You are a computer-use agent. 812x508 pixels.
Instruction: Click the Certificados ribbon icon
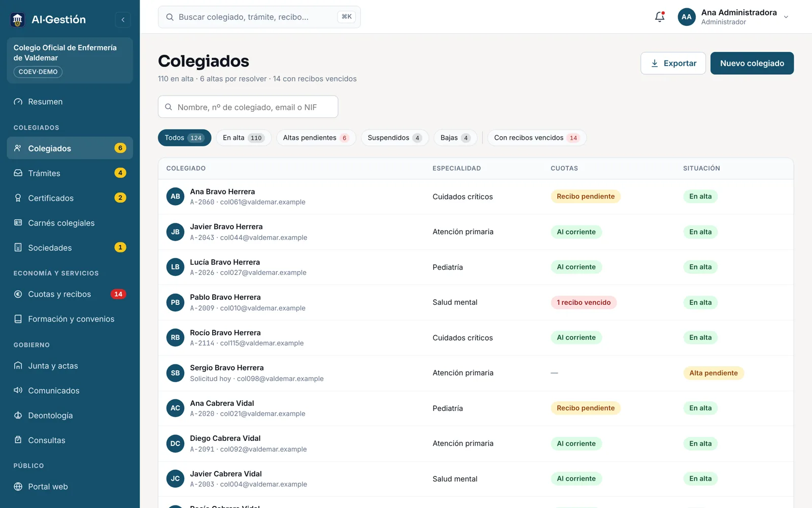pos(18,198)
